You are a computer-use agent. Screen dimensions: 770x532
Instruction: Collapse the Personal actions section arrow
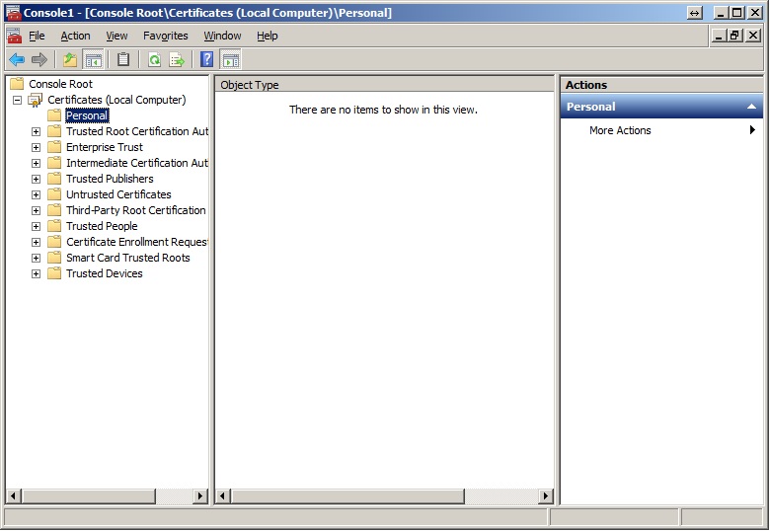[x=751, y=107]
